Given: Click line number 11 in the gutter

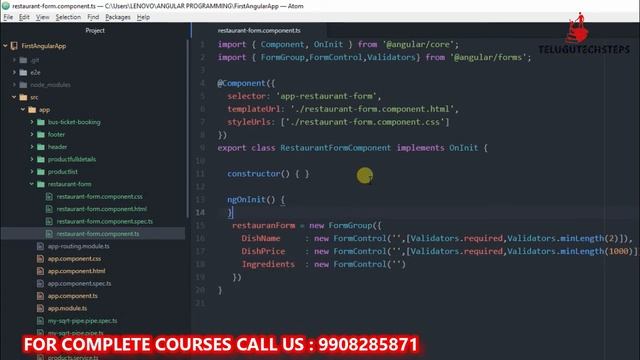Looking at the screenshot, I should [200, 174].
